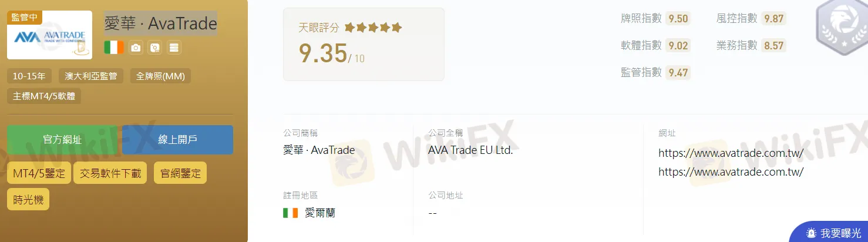This screenshot has width=868, height=242.
Task: Click the 牌照指數 9.50 score
Action: [x=678, y=18]
